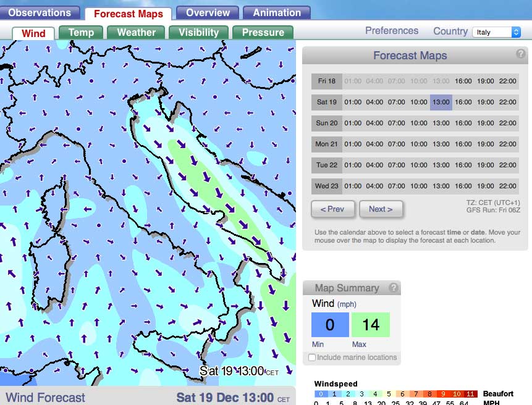Pick Wed 23 at 01:00 forecast time
Screen dimensions: 532x405
(x=353, y=186)
